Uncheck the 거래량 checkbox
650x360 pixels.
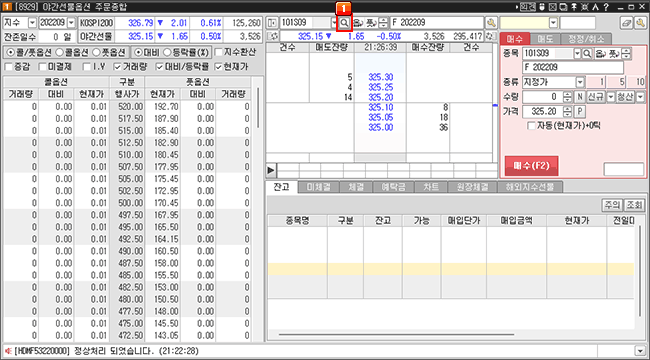click(117, 66)
